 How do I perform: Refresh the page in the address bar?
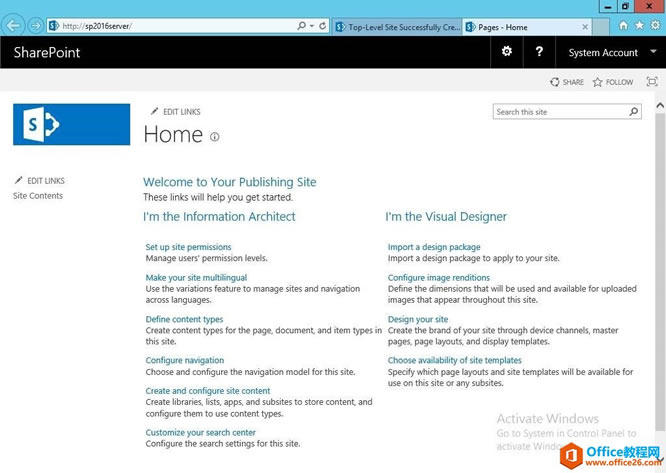click(x=323, y=25)
